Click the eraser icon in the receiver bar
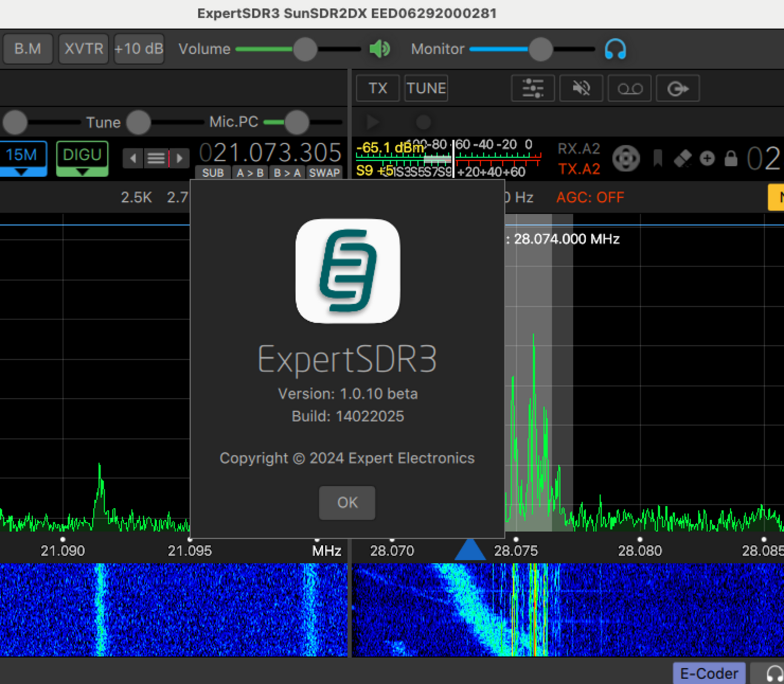 coord(682,158)
